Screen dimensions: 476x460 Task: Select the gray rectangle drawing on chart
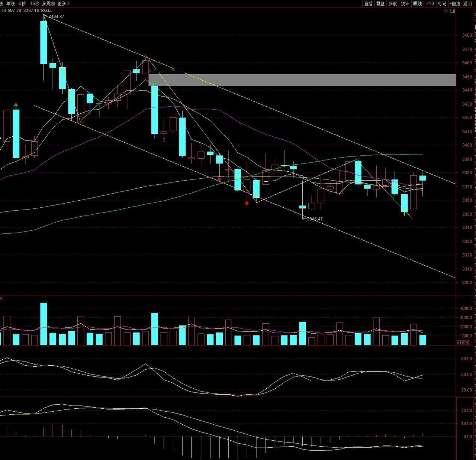pyautogui.click(x=302, y=80)
